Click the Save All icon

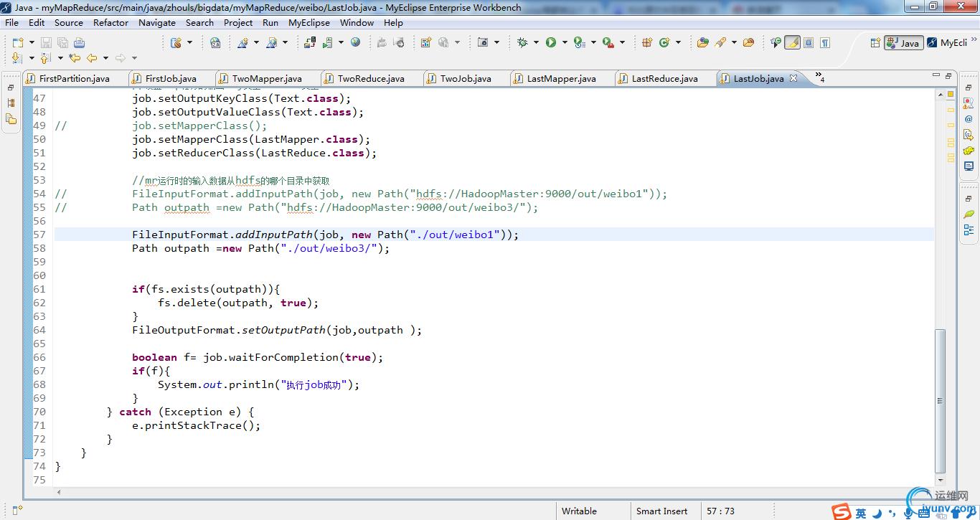(62, 43)
